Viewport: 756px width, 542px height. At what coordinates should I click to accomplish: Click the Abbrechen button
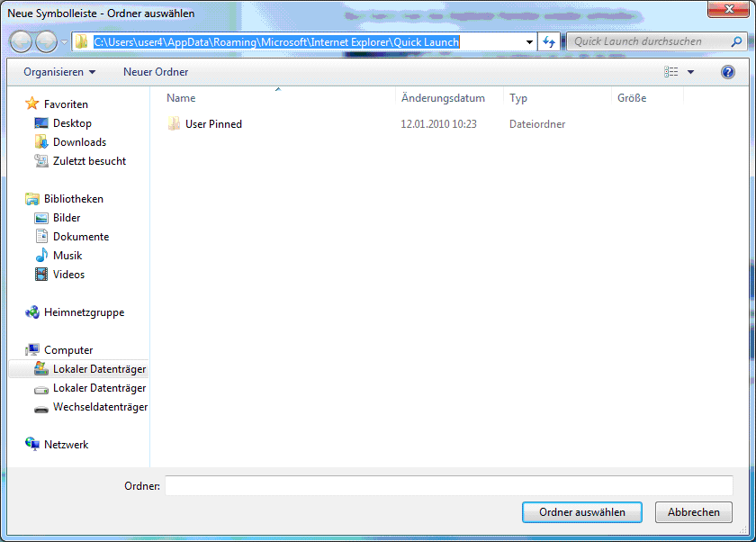point(693,512)
